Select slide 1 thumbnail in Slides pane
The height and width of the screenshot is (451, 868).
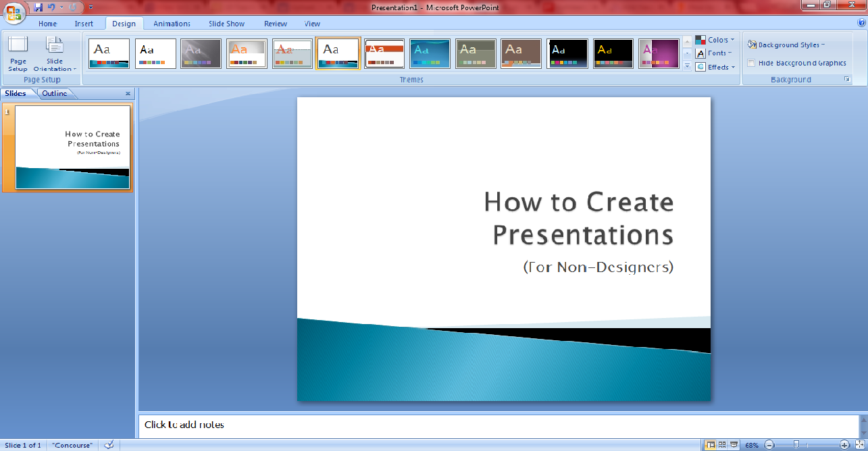click(72, 147)
